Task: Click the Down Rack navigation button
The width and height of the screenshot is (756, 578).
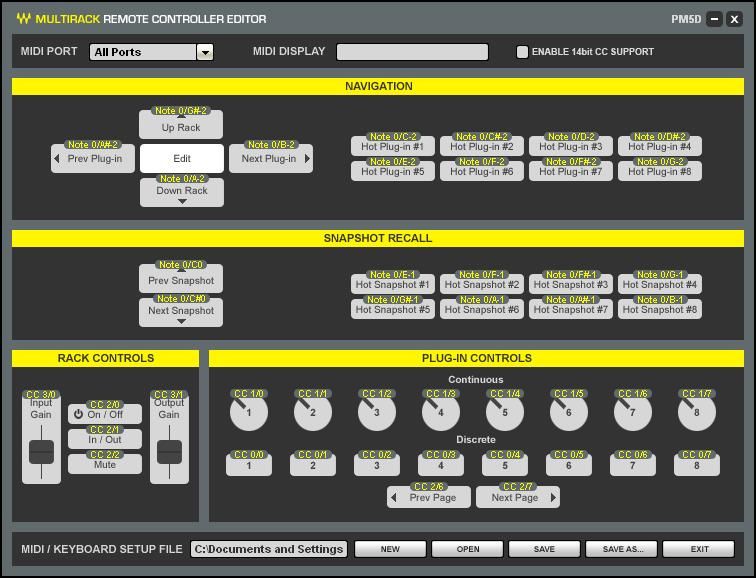Action: point(182,192)
